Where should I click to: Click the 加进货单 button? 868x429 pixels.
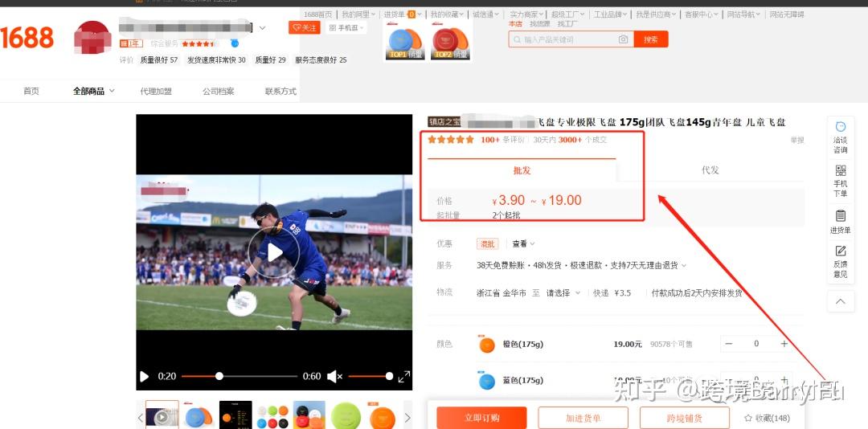[583, 418]
